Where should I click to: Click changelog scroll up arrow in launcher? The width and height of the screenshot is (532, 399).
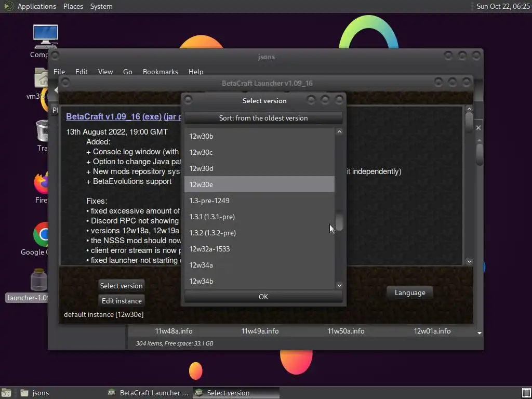(x=469, y=109)
